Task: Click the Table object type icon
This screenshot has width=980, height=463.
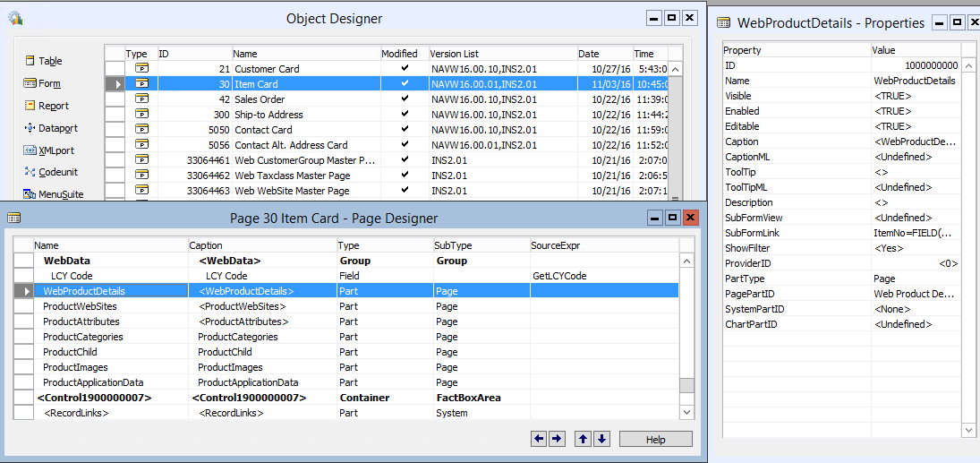Action: (30, 61)
